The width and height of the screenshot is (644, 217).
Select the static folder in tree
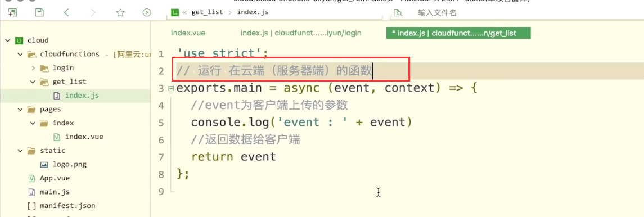coord(52,151)
